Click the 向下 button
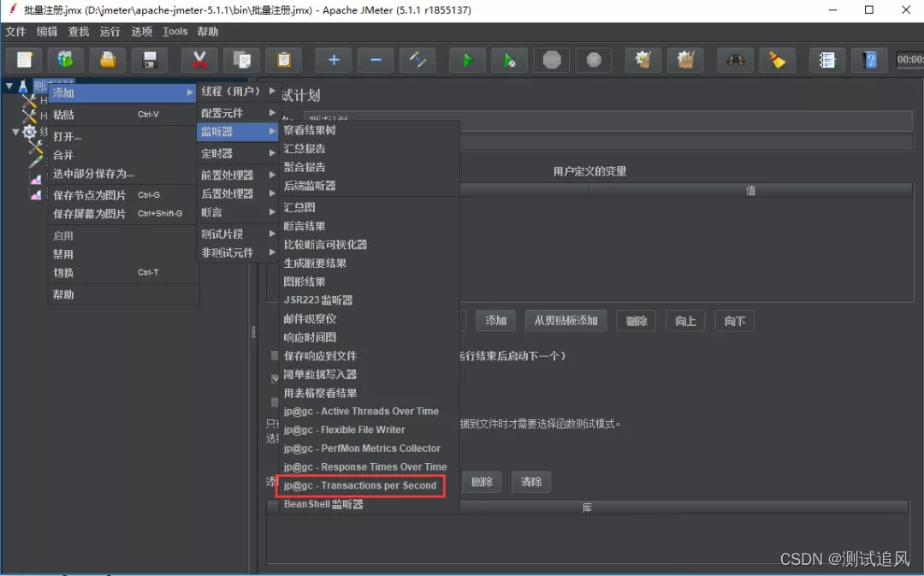This screenshot has width=924, height=576. coord(734,321)
